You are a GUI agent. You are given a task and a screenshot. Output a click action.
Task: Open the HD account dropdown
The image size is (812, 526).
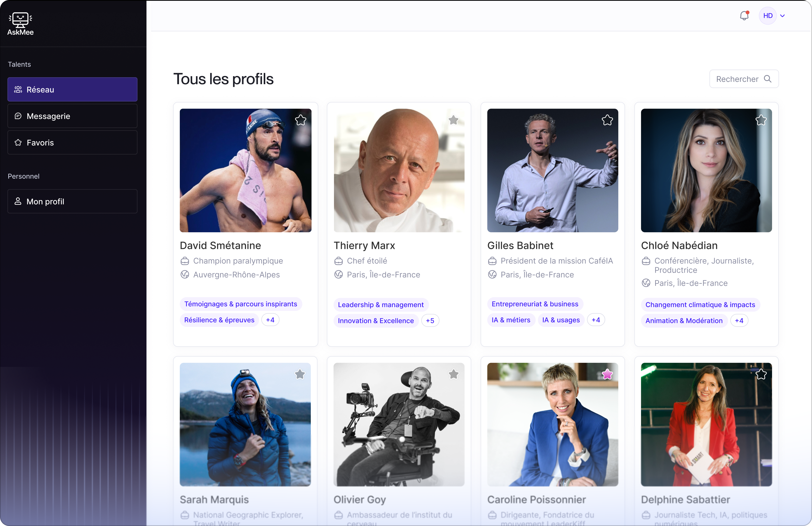click(772, 16)
